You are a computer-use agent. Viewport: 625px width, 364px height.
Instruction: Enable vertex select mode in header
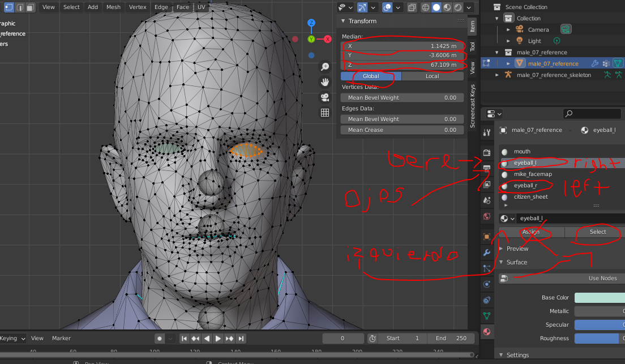[x=9, y=7]
